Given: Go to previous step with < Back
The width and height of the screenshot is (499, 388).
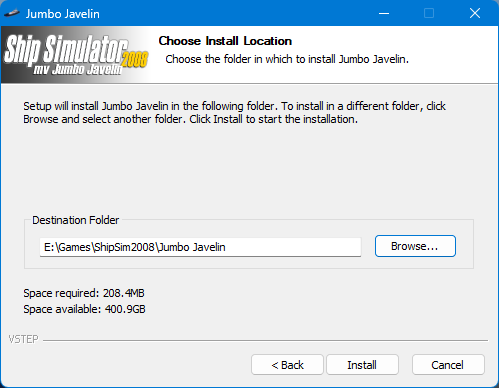Looking at the screenshot, I should 287,365.
